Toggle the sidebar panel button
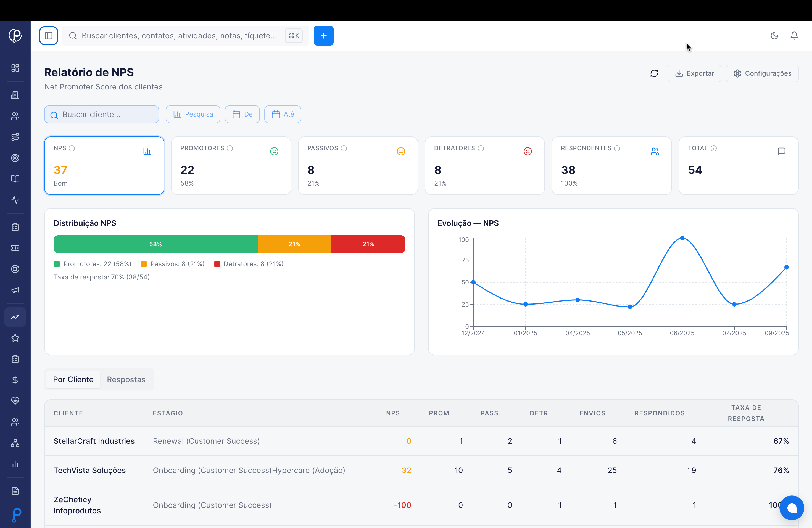812x528 pixels. (x=48, y=35)
